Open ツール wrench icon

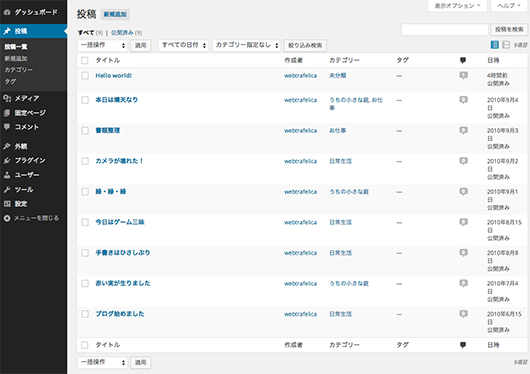pyautogui.click(x=7, y=189)
